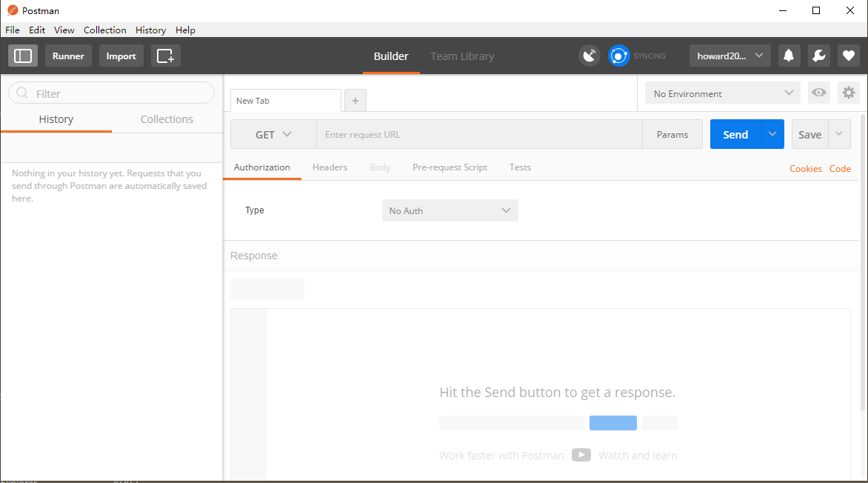Screen dimensions: 868x483
Task: Open the Edit menu
Action: pyautogui.click(x=37, y=30)
